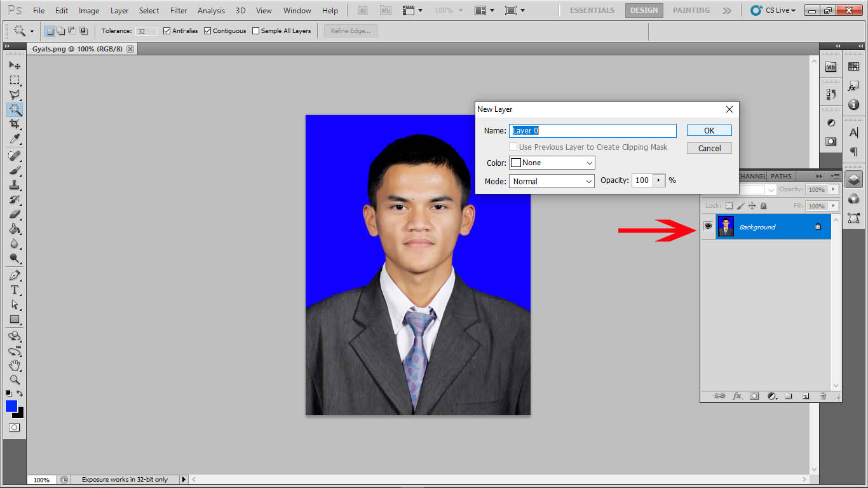Select the Magic Wand tool in toolbox
The height and width of the screenshot is (488, 868).
(15, 109)
